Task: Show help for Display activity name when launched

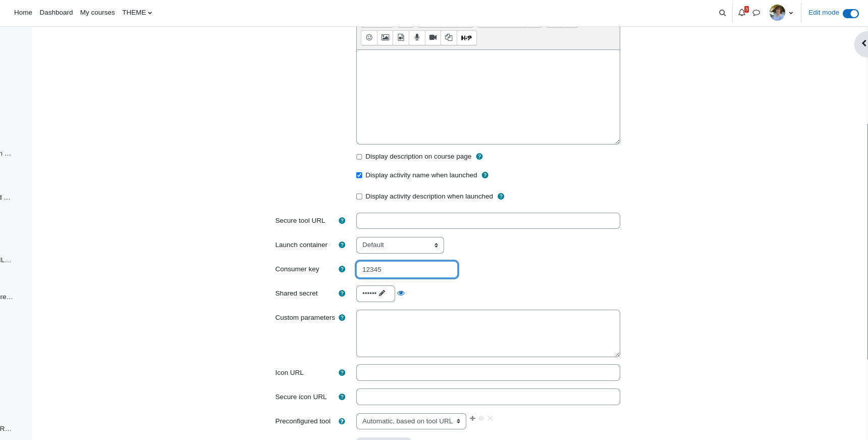Action: pyautogui.click(x=485, y=175)
